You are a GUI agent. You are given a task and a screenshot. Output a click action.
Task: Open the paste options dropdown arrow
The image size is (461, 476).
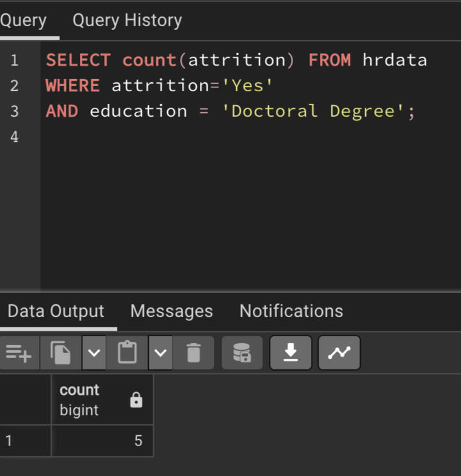point(160,353)
